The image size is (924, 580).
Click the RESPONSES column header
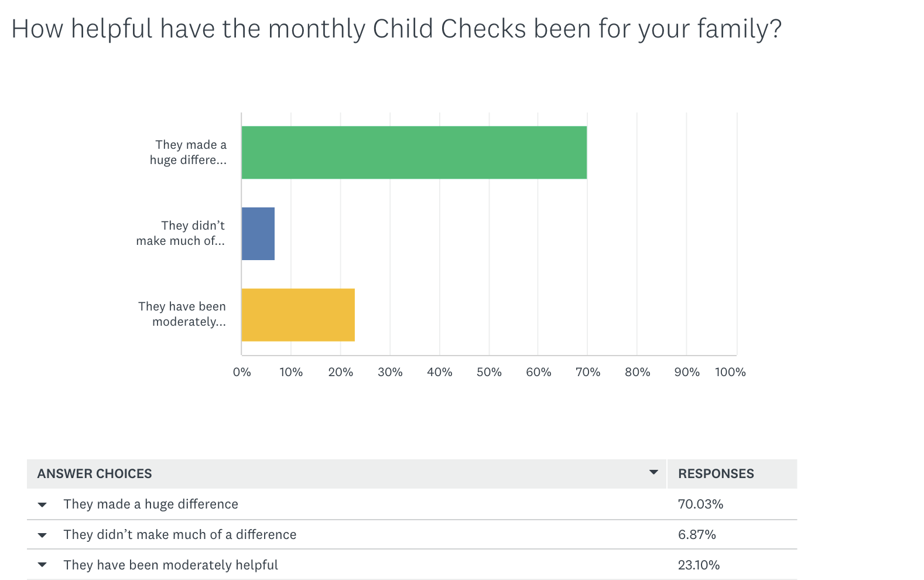tap(716, 473)
